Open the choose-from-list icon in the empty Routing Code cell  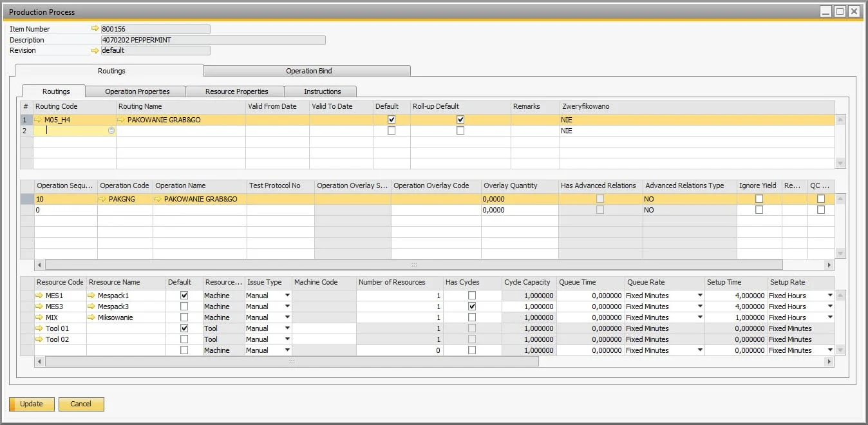[111, 131]
